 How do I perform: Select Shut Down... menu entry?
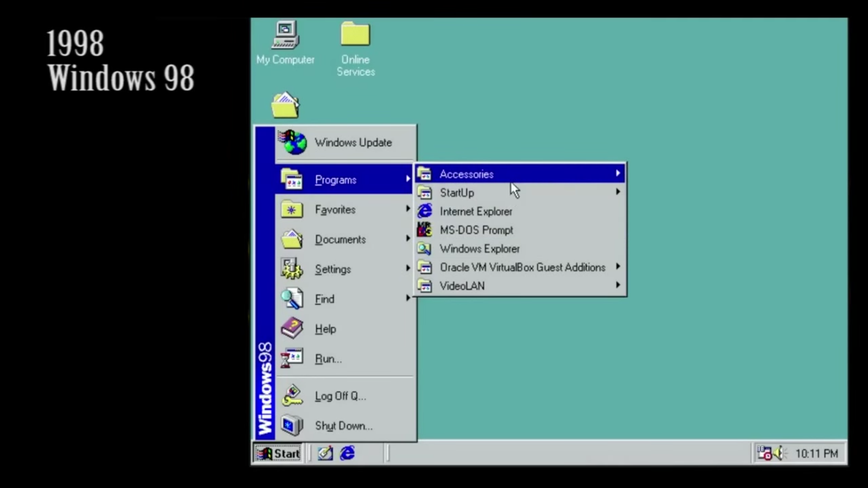point(345,426)
